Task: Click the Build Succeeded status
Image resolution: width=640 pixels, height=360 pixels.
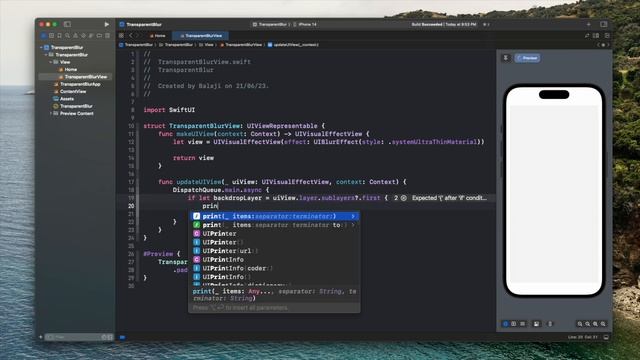Action: [x=444, y=24]
